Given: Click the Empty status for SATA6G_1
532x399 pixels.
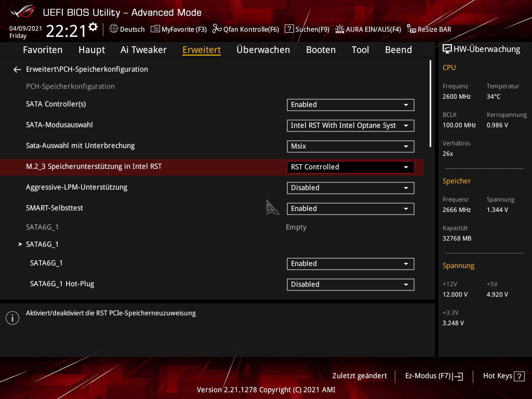Looking at the screenshot, I should tap(296, 228).
